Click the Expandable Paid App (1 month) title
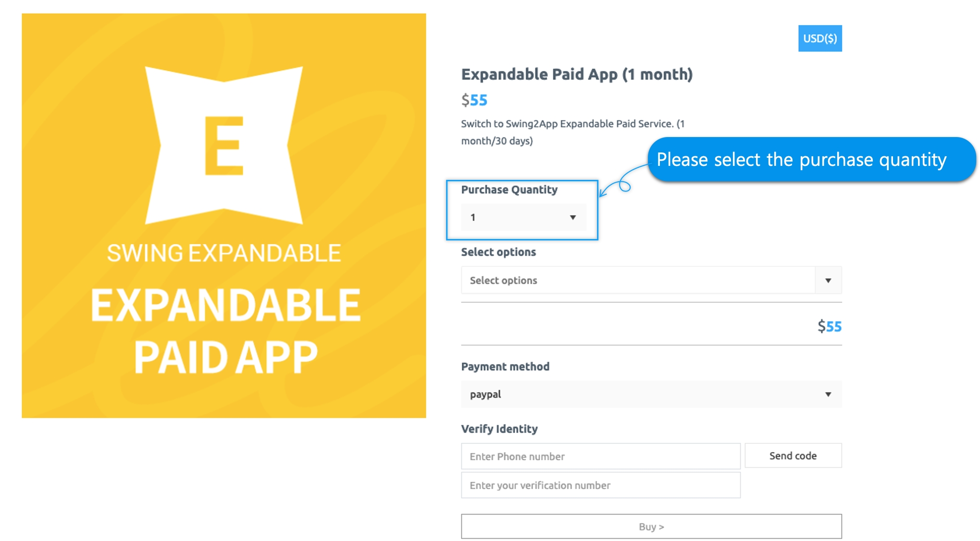The image size is (980, 541). [x=577, y=75]
